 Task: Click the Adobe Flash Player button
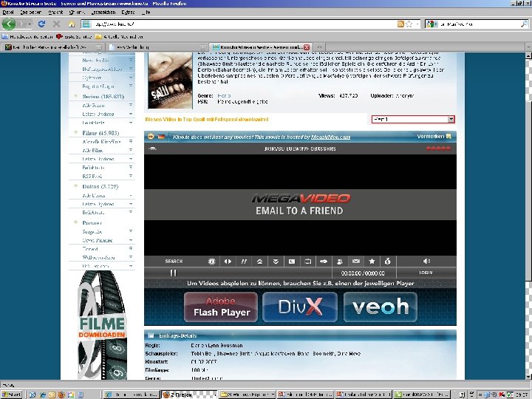pyautogui.click(x=221, y=307)
